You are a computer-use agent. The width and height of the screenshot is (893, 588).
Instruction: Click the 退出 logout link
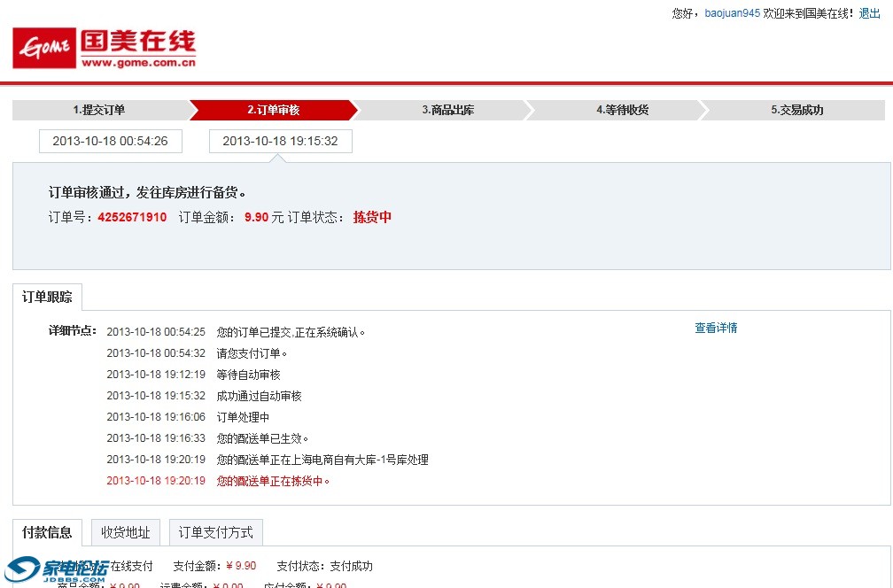(x=870, y=13)
